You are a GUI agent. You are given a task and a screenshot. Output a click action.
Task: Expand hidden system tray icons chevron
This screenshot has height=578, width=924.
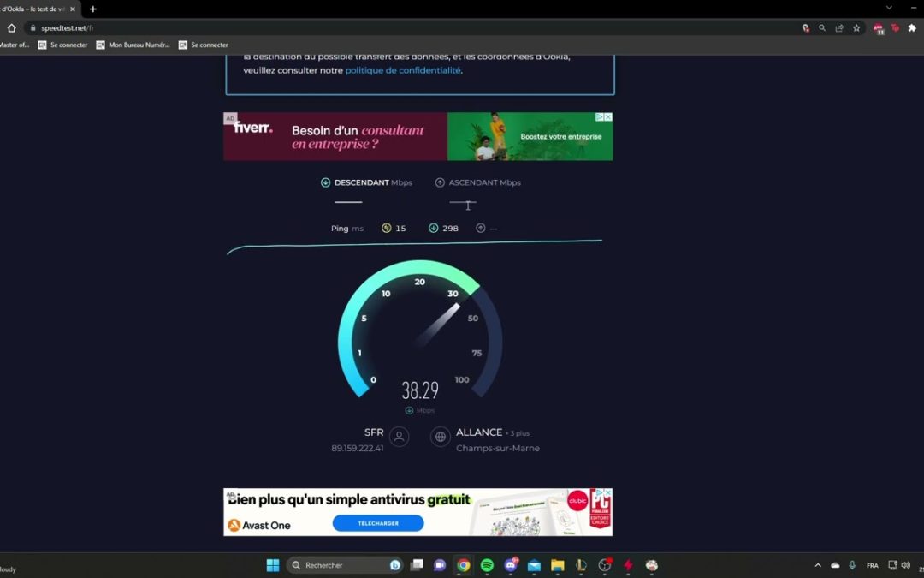click(x=818, y=565)
